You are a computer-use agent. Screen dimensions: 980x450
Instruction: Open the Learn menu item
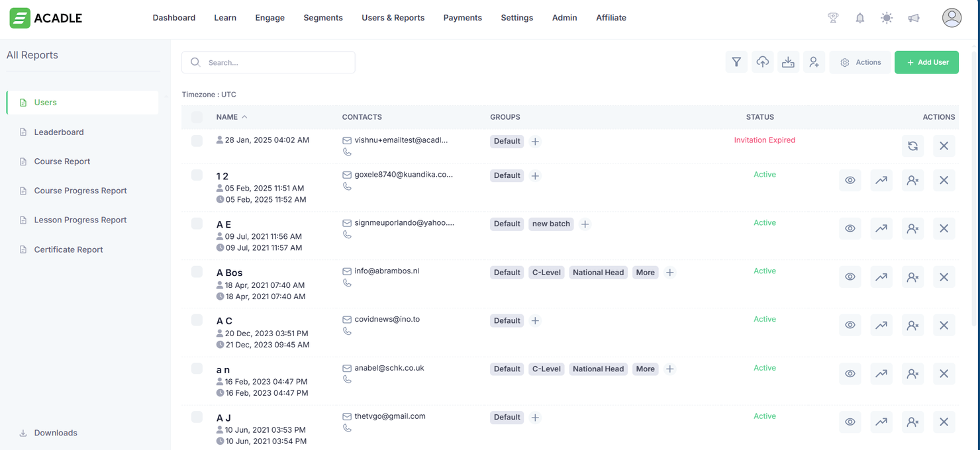point(225,18)
